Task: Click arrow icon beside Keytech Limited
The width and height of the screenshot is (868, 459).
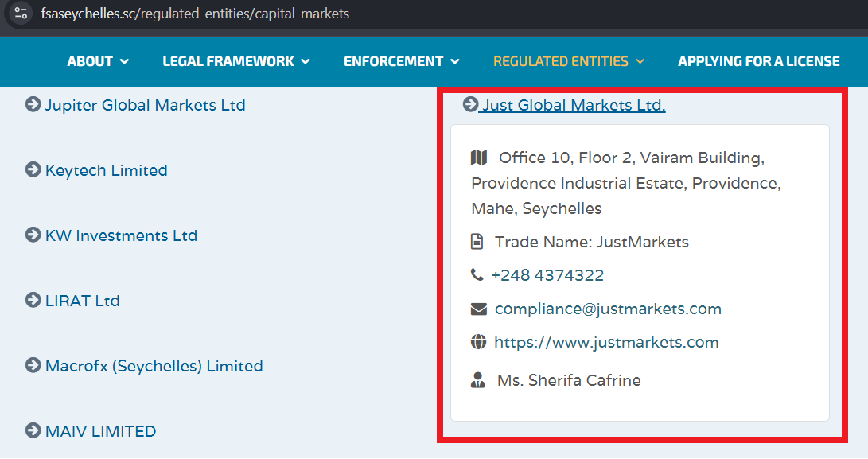Action: pyautogui.click(x=33, y=169)
